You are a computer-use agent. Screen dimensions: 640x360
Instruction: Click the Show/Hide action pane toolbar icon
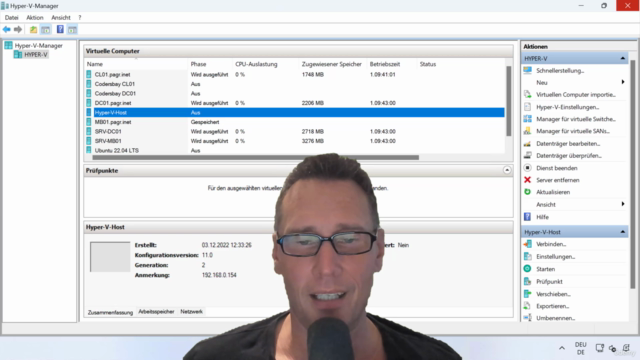[72, 29]
